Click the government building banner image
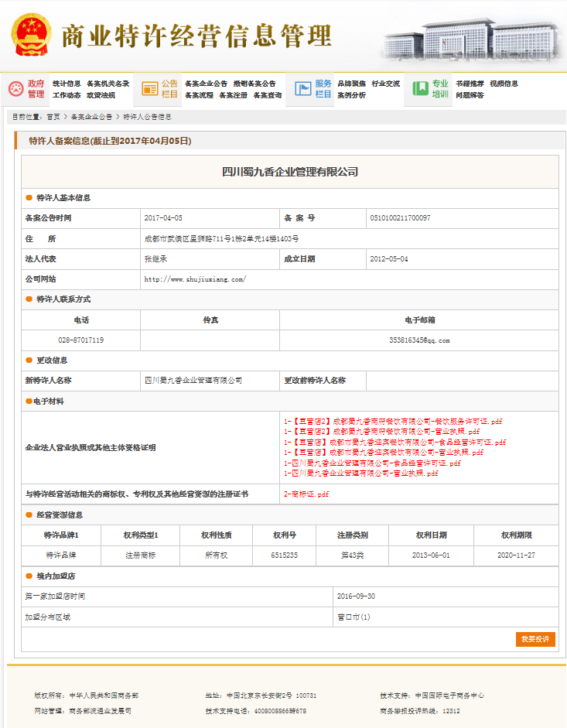 [473, 39]
